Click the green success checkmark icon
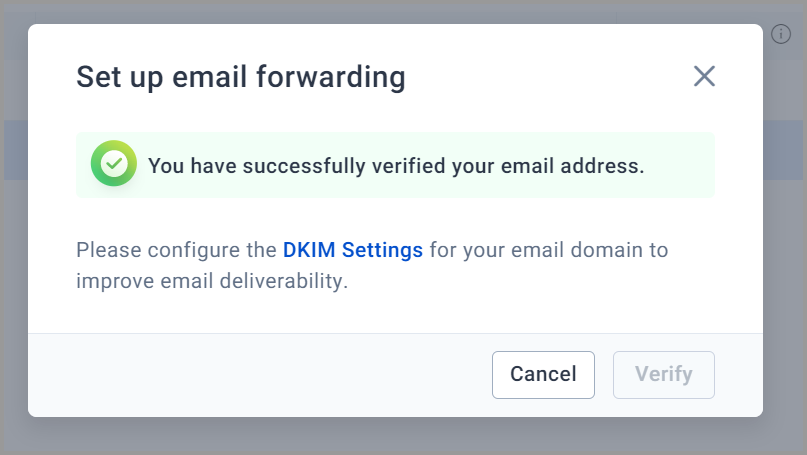Screen dimensions: 807x455 click(x=114, y=164)
